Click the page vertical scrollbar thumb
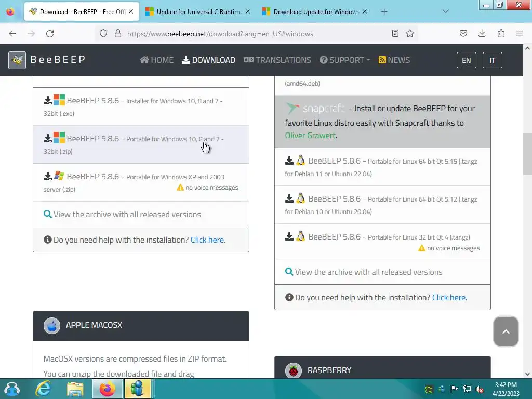Viewport: 532px width, 399px height. point(527,154)
